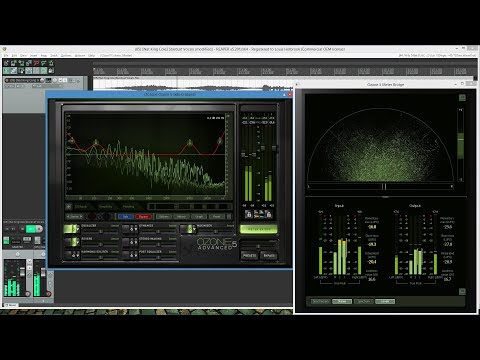This screenshot has height=360, width=480.
Task: Click the input gain lock icon in Ozone
Action: click(248, 214)
